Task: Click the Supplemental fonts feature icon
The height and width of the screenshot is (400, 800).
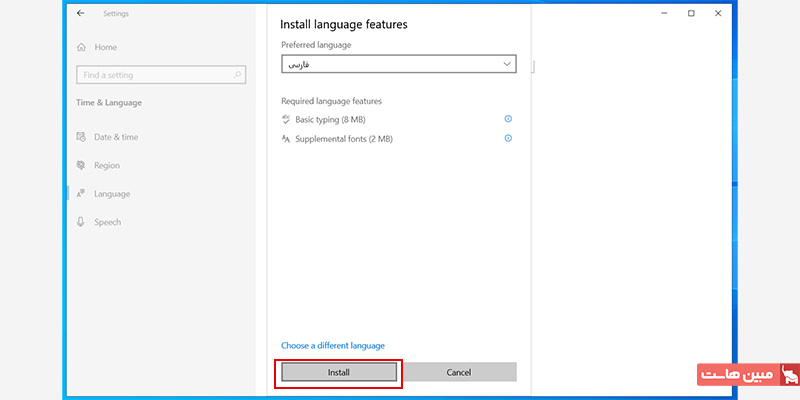Action: (286, 139)
